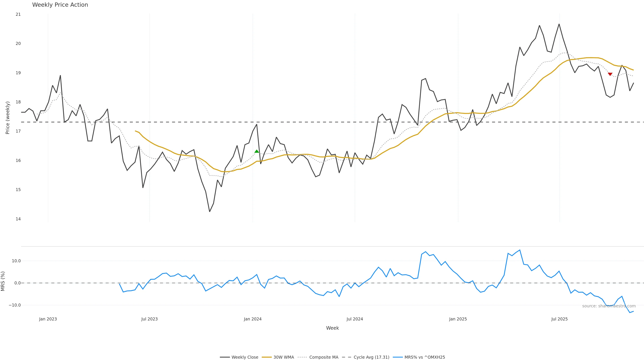Hide the 30W WMA series via legend
Image resolution: width=644 pixels, height=362 pixels.
click(283, 357)
